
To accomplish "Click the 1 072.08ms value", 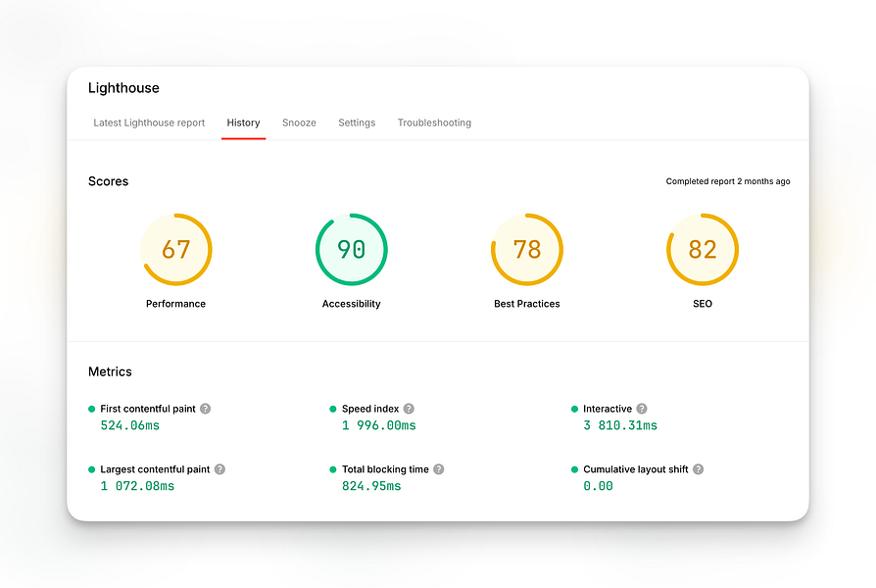I will (137, 486).
